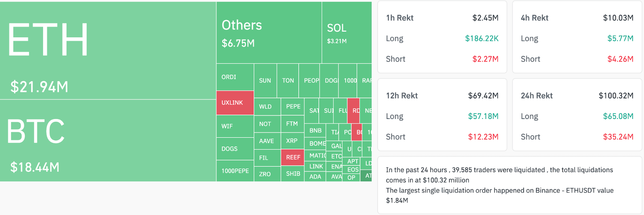Viewport: 644px width, 215px height.
Task: Click the SHIB tile
Action: (293, 174)
